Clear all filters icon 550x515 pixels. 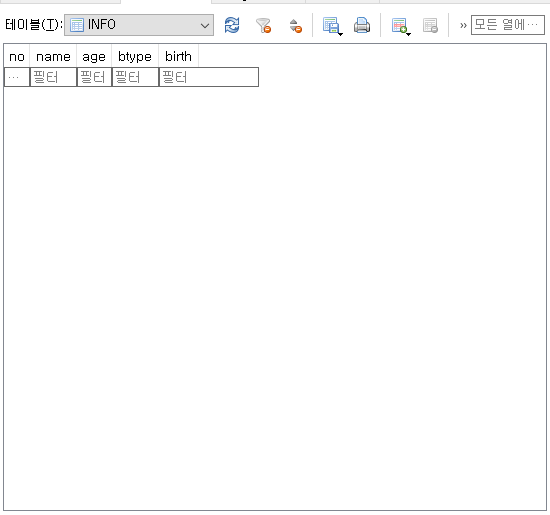[263, 25]
